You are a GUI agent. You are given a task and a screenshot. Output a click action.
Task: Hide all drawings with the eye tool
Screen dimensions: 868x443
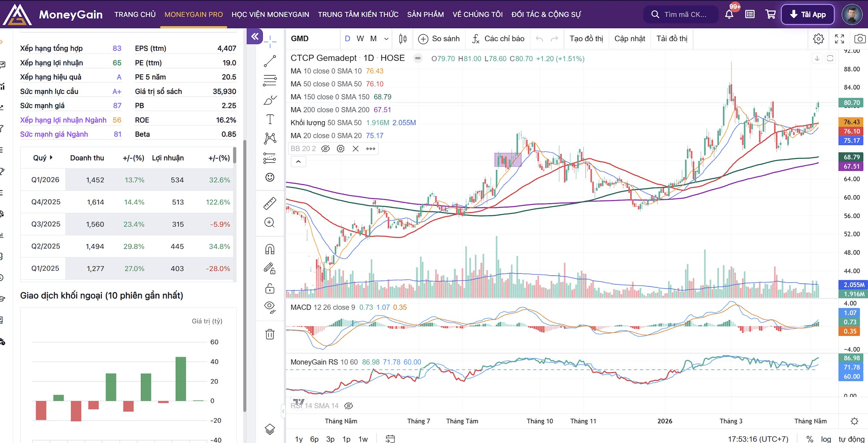click(x=270, y=307)
